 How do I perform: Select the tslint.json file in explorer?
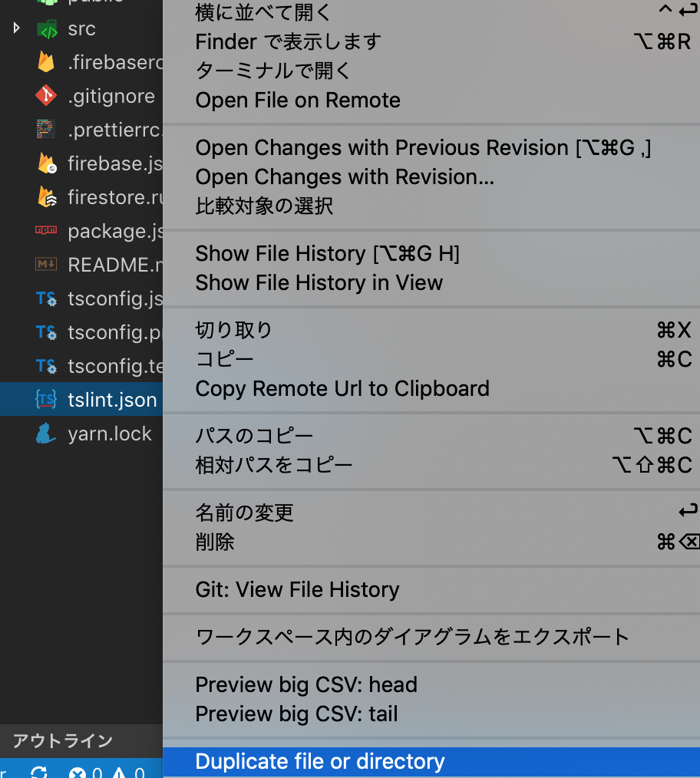coord(112,400)
